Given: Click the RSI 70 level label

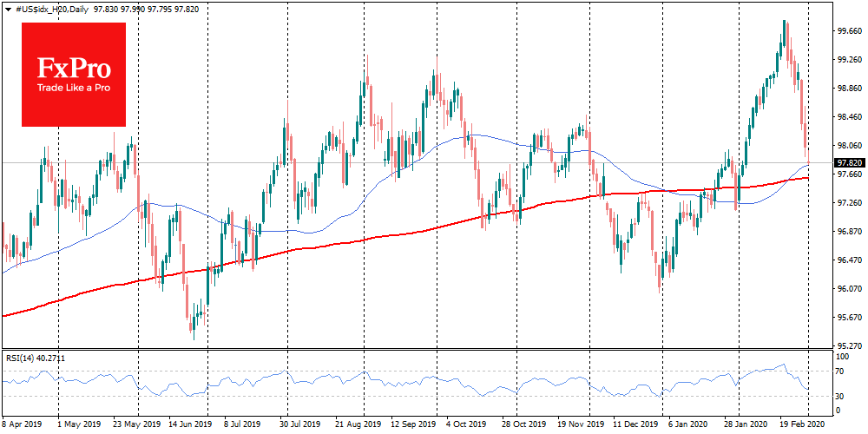Looking at the screenshot, I should [840, 372].
